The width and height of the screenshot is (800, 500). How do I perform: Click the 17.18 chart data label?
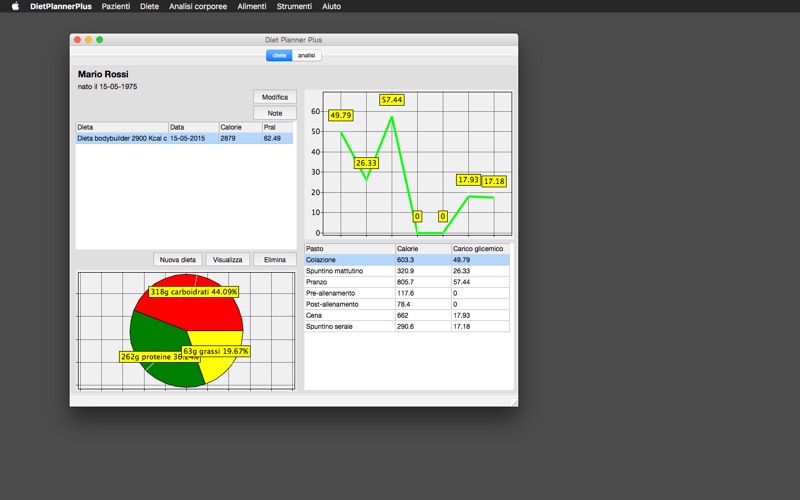[494, 181]
